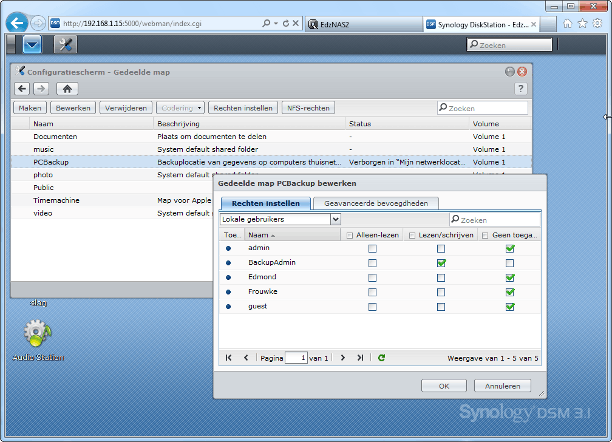Screen dimensions: 612x442
Task: Uncheck Geen toegang for admin
Action: [x=510, y=248]
